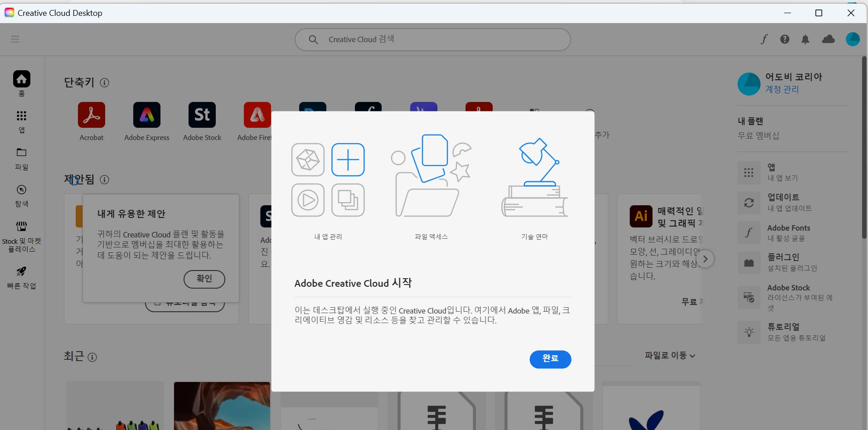Click the 내 앱 관리 illustration
The width and height of the screenshot is (868, 430).
coord(328,180)
